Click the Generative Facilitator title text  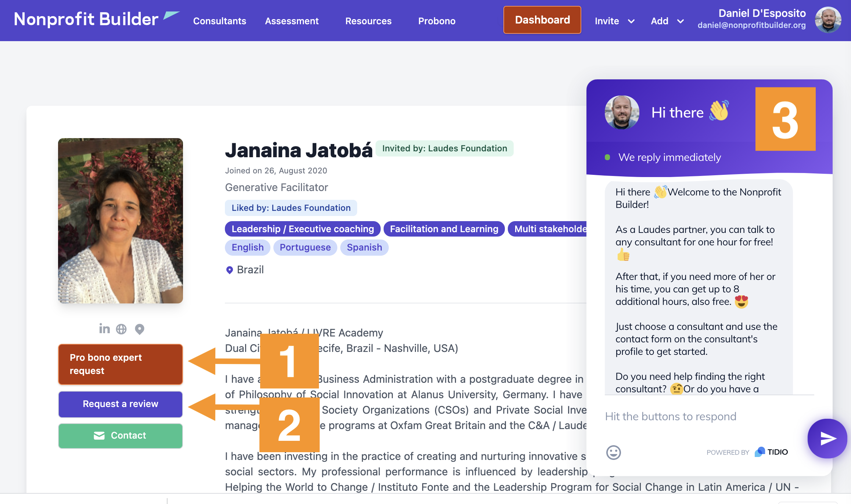(x=276, y=187)
